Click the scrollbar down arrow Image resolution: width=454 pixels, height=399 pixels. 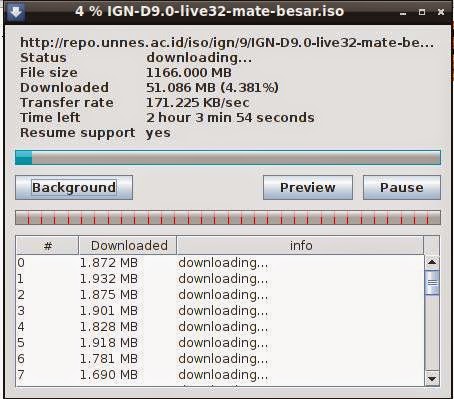432,379
